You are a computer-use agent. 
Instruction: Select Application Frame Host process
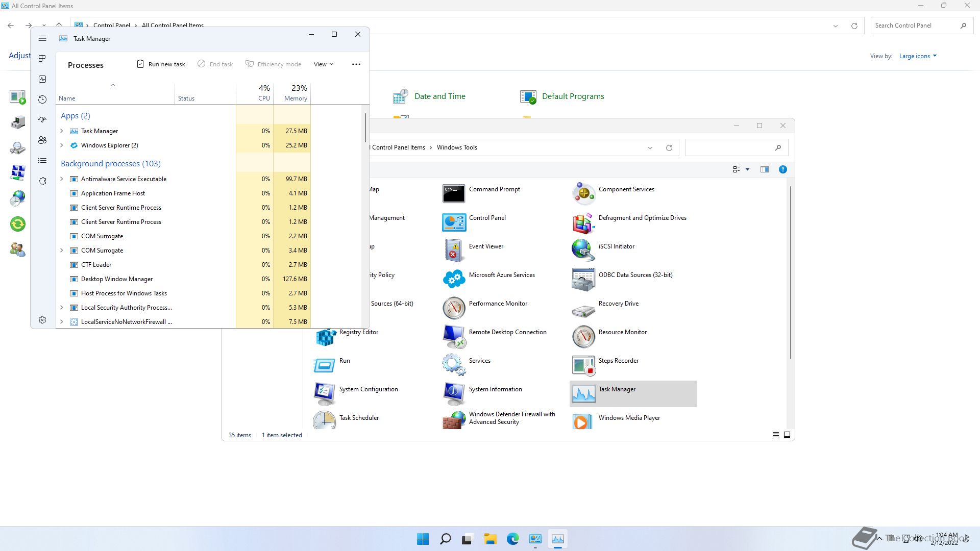pos(183,193)
